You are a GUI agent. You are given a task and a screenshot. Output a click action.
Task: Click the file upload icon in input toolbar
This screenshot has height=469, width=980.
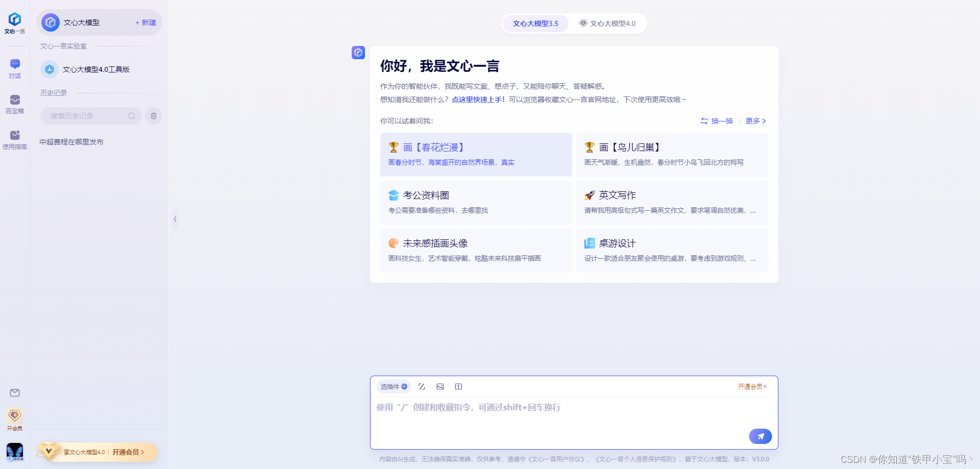[458, 386]
